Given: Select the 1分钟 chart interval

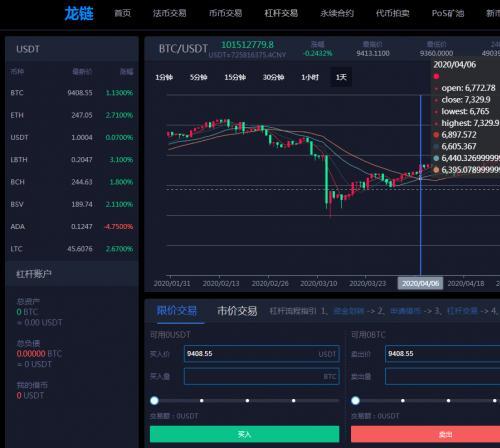Looking at the screenshot, I should coord(164,77).
